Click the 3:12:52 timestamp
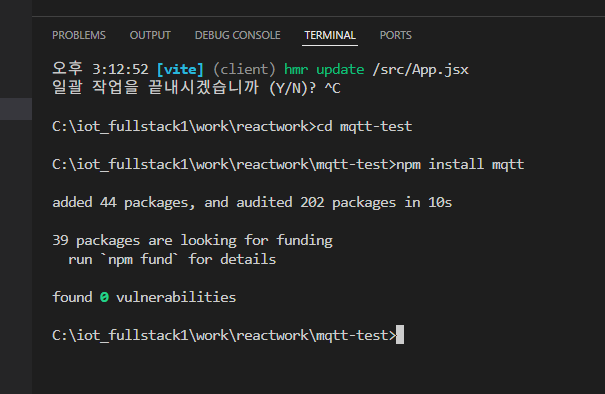This screenshot has width=605, height=394. click(x=120, y=69)
